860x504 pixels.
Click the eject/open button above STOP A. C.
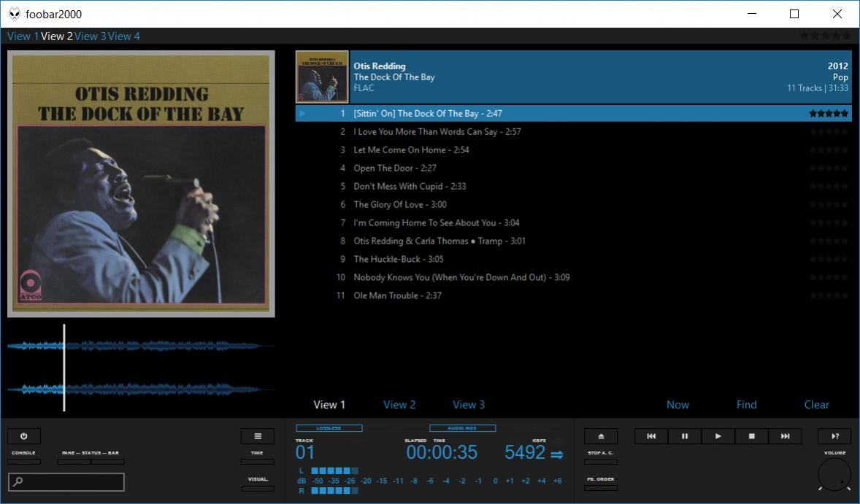pos(601,436)
